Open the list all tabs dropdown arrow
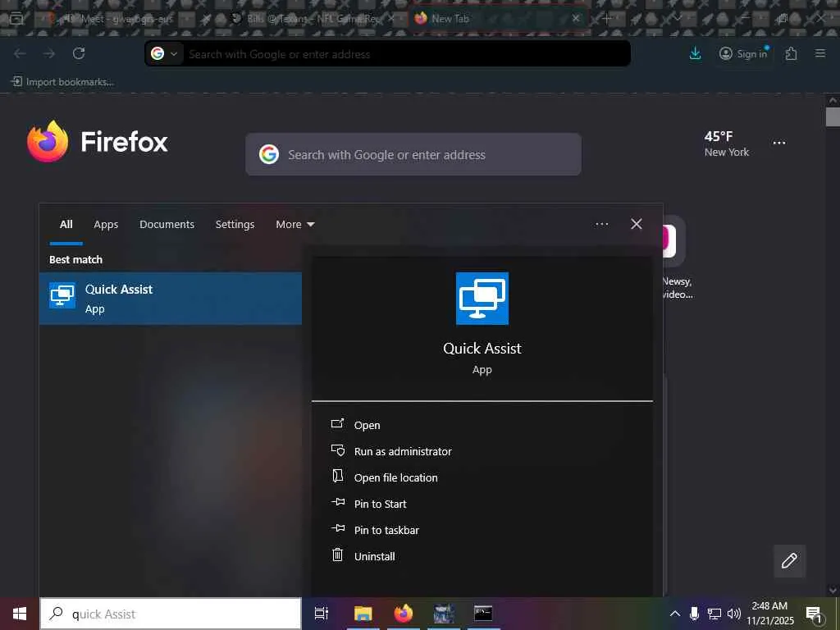The height and width of the screenshot is (630, 840). point(678,19)
